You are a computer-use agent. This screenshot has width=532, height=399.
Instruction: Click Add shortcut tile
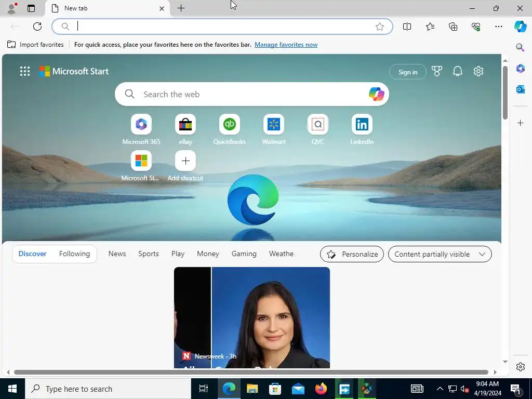tap(185, 166)
